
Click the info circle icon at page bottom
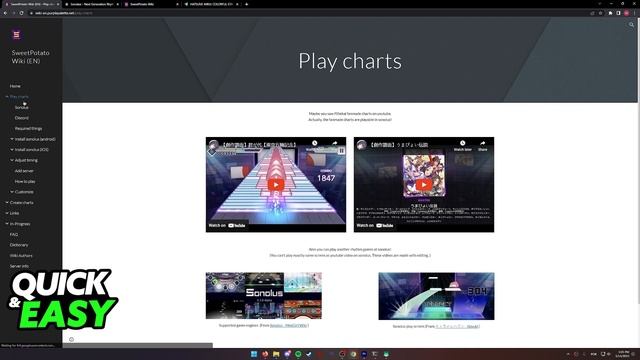(71, 339)
